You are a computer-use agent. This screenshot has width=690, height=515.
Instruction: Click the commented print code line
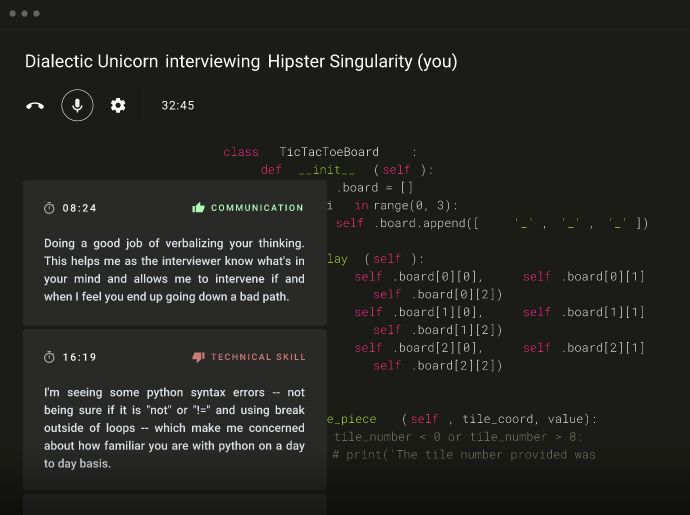(x=464, y=455)
